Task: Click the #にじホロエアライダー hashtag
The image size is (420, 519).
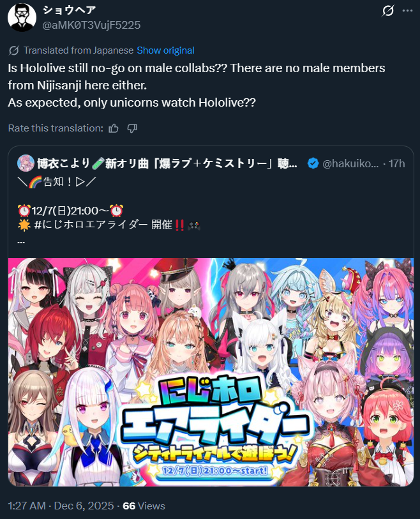Action: pos(91,225)
